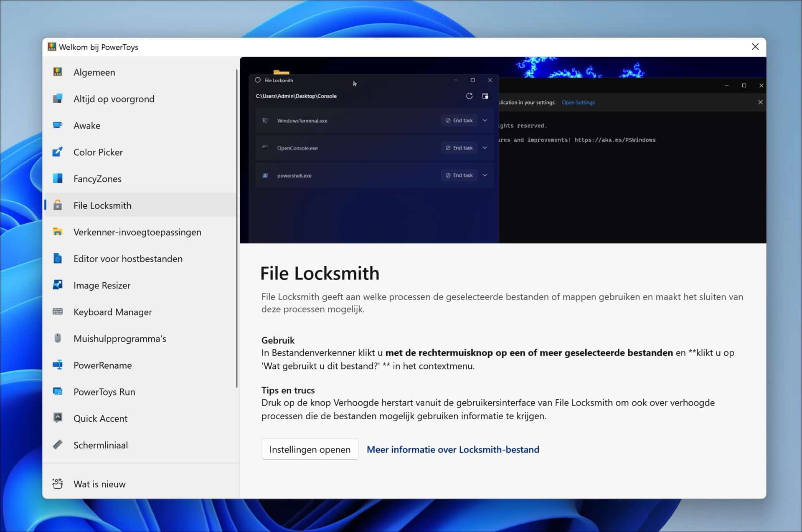802x532 pixels.
Task: Click the Algemeen sidebar icon
Action: 58,72
